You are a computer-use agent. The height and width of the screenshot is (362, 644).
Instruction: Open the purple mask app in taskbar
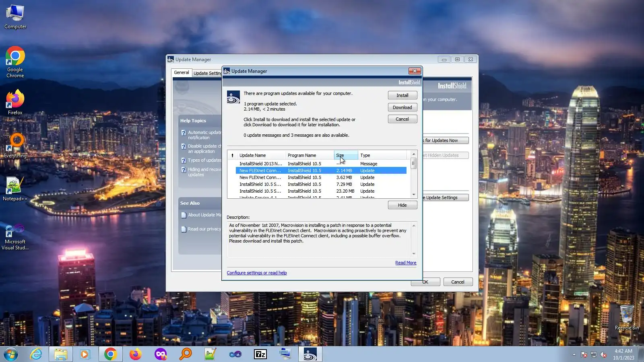click(x=161, y=354)
